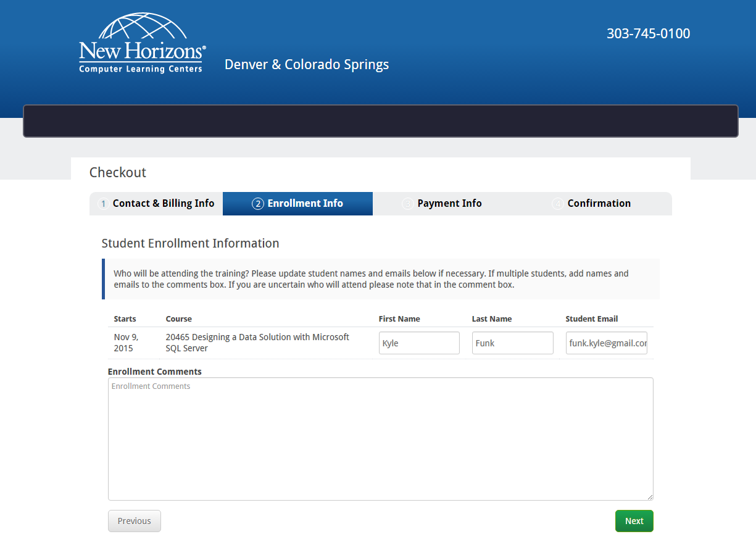Click the dark navigation bar below the header
This screenshot has height=542, width=756.
click(x=380, y=121)
